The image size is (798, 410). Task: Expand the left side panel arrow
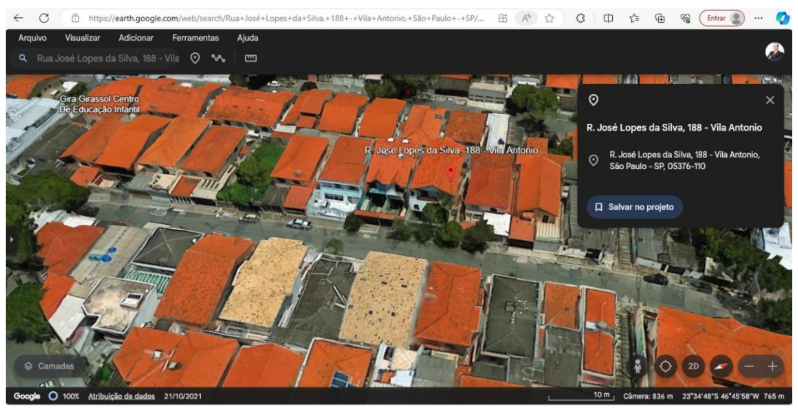click(12, 240)
